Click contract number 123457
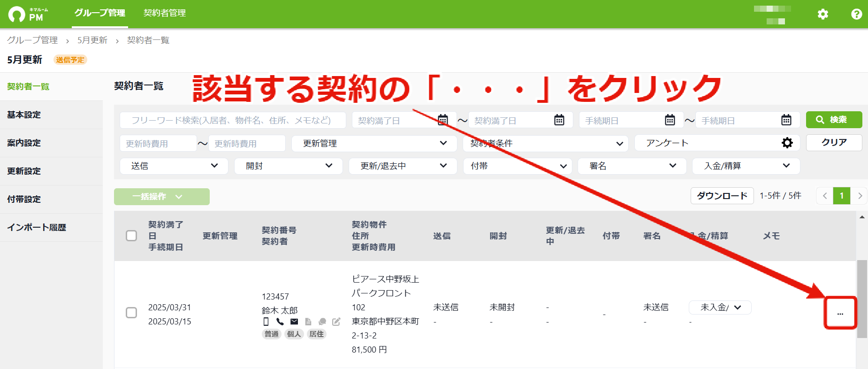The width and height of the screenshot is (868, 369). tap(275, 297)
